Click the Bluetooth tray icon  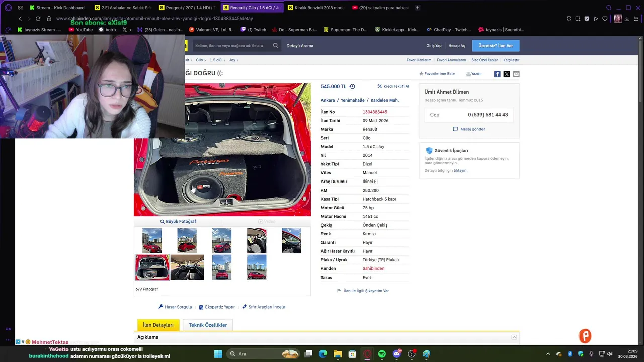[570, 354]
